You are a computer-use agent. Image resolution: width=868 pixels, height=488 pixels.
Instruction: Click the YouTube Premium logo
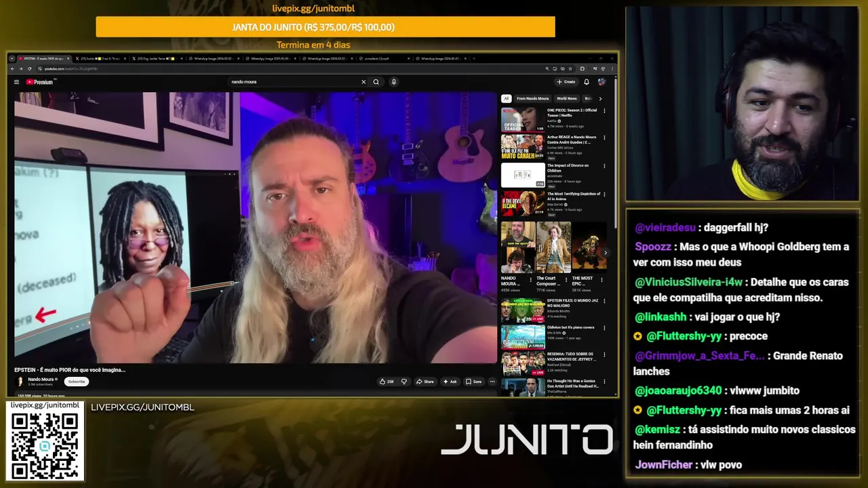(x=39, y=82)
